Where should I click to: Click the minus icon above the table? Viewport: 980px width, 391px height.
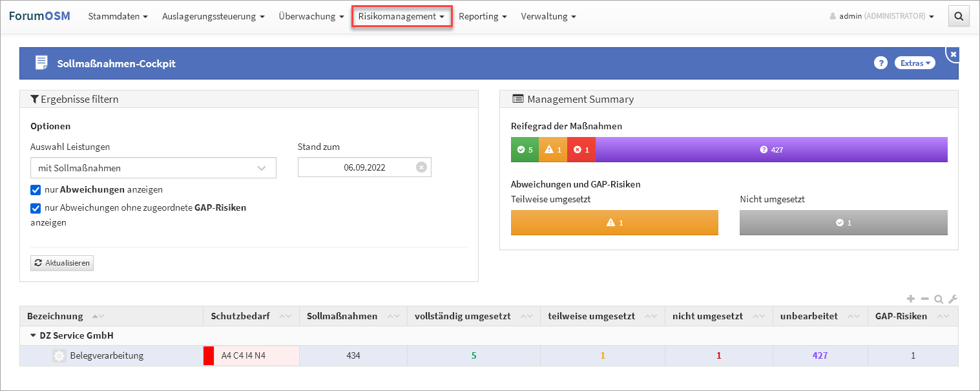pos(924,299)
